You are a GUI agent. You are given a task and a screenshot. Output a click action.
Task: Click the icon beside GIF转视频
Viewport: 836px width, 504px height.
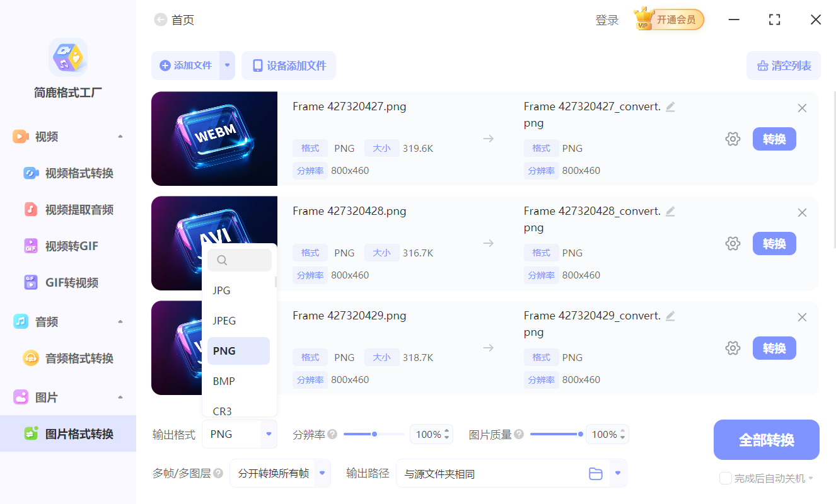tap(31, 283)
